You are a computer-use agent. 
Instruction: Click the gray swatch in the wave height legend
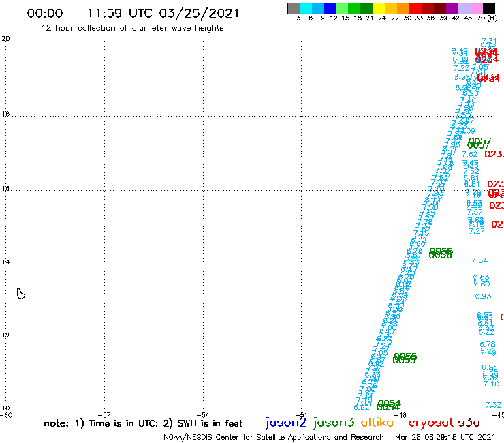(294, 8)
